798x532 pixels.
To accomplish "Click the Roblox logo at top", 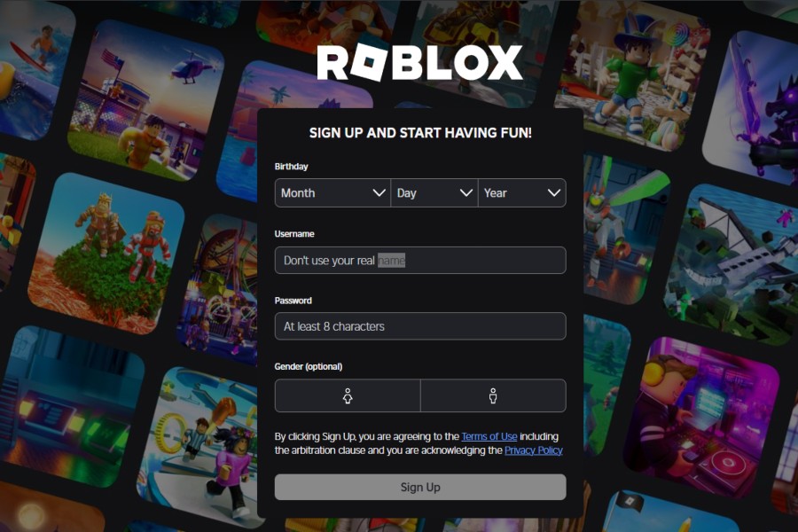I will (x=420, y=63).
